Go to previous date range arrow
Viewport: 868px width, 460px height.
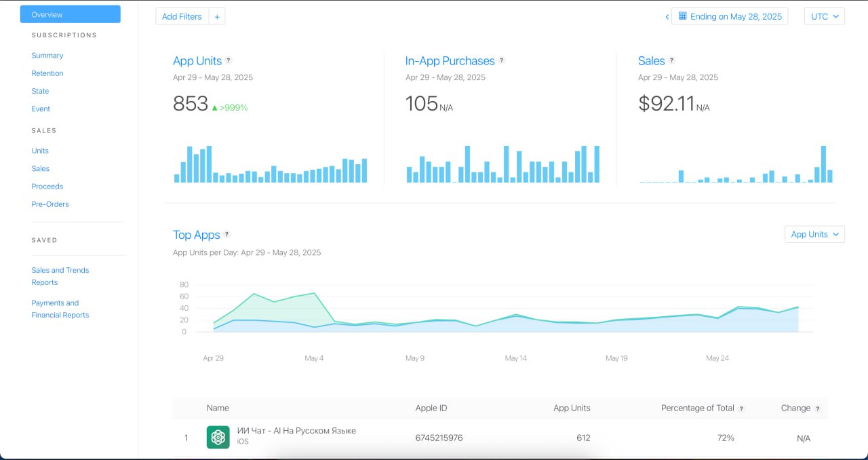click(x=667, y=16)
